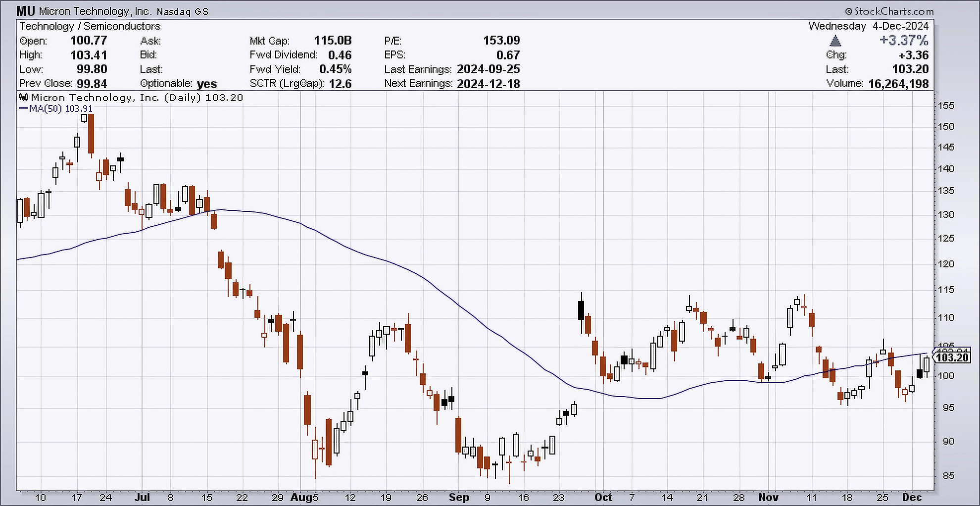Click the 103.20 price tag on the axis
Image resolution: width=980 pixels, height=506 pixels.
point(953,357)
